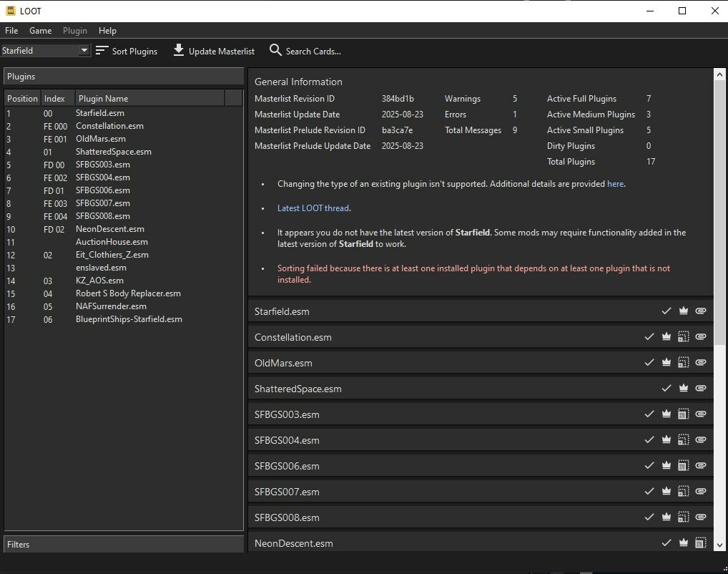Click the Masterlist Revision ID value 384bd1b

click(398, 99)
